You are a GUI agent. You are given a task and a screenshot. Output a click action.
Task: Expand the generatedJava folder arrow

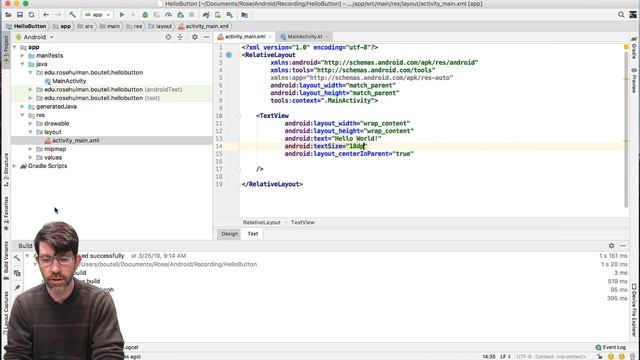tap(22, 107)
